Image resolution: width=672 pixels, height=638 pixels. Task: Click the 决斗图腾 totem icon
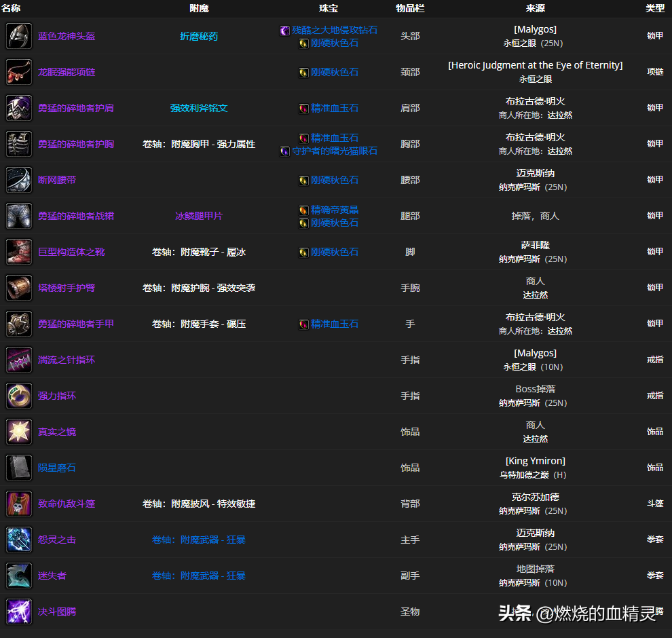click(19, 612)
